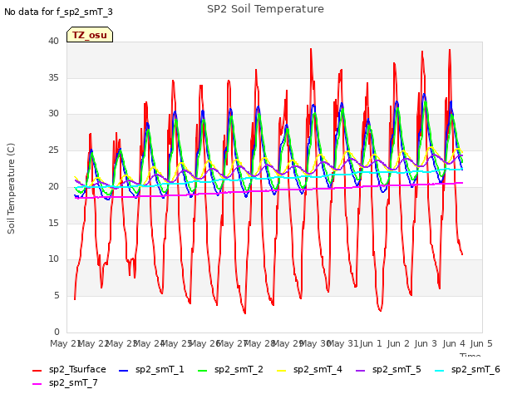Screen dimensions: 532x399
Task: Click the 5 y-axis tick label
Action: click(x=57, y=296)
